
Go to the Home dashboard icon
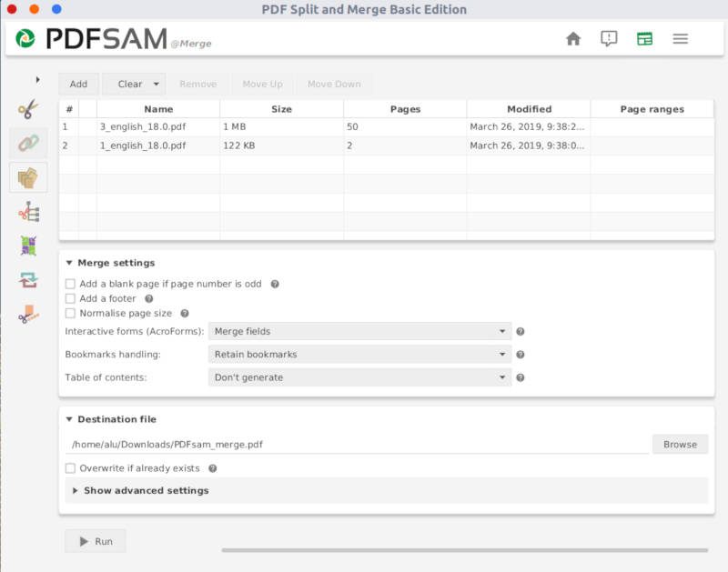573,38
